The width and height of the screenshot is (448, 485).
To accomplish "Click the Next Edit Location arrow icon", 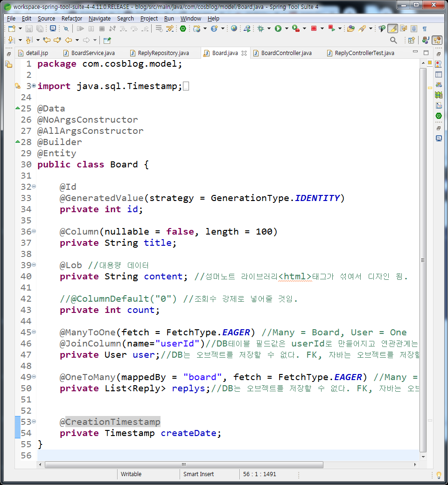I will 57,40.
